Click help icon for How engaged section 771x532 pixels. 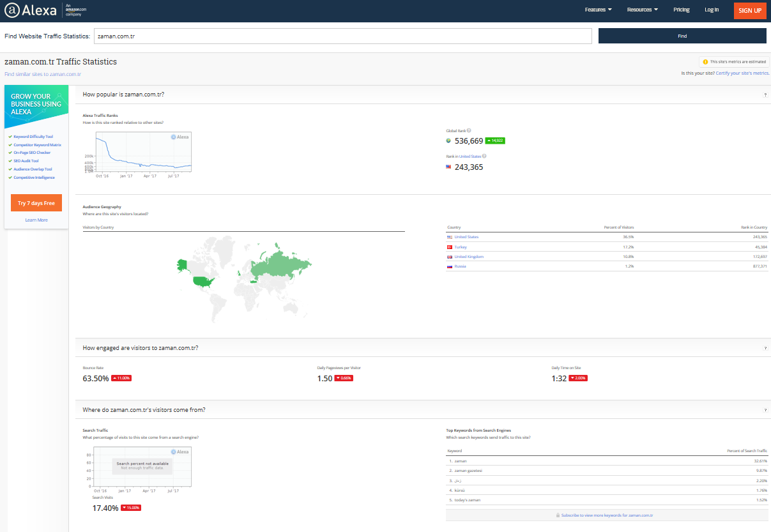coord(765,348)
